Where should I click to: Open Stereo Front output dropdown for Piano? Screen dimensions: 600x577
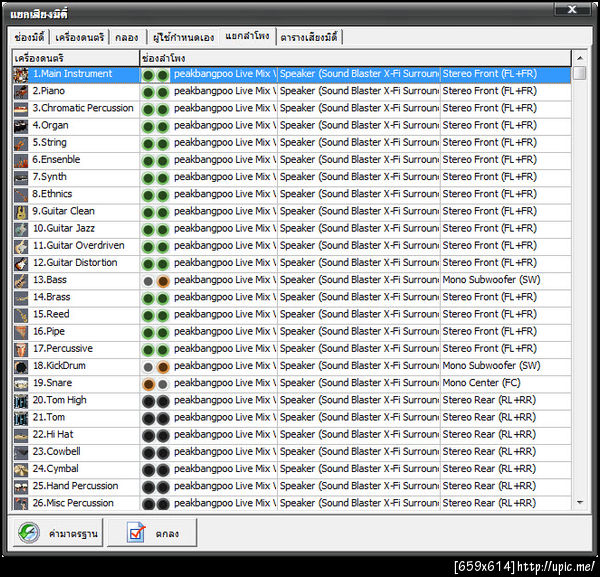tap(505, 91)
